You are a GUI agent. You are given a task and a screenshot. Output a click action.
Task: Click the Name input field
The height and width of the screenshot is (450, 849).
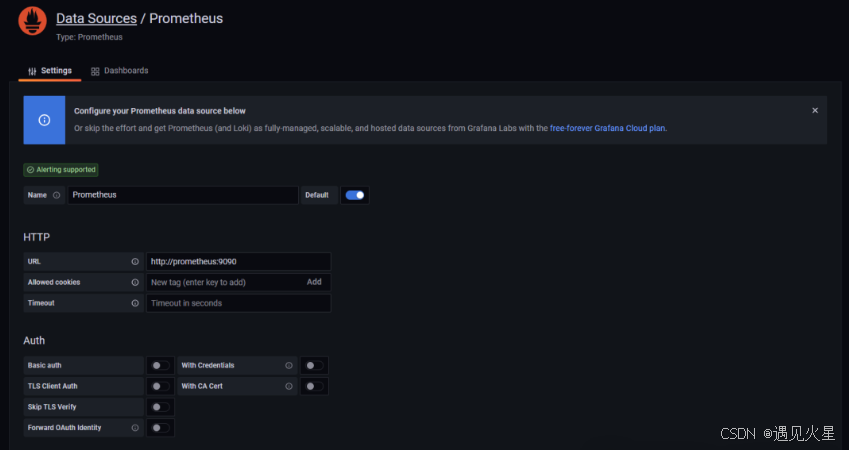(183, 195)
